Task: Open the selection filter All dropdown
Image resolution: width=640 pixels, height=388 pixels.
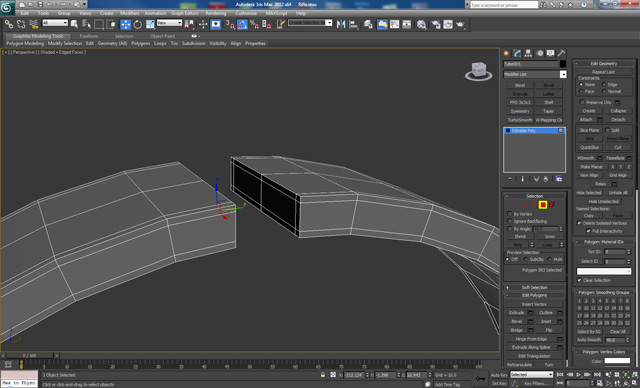Action: pos(55,23)
